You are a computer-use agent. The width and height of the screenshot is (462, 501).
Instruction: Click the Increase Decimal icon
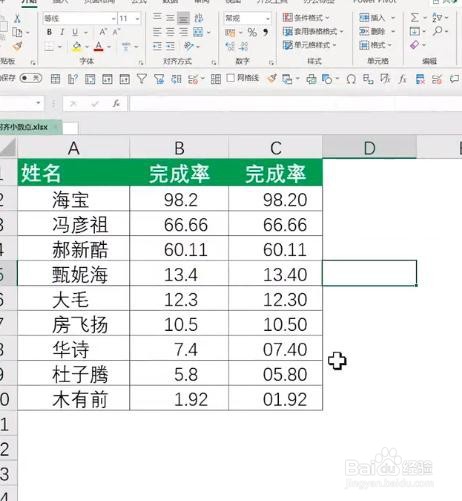[x=230, y=46]
